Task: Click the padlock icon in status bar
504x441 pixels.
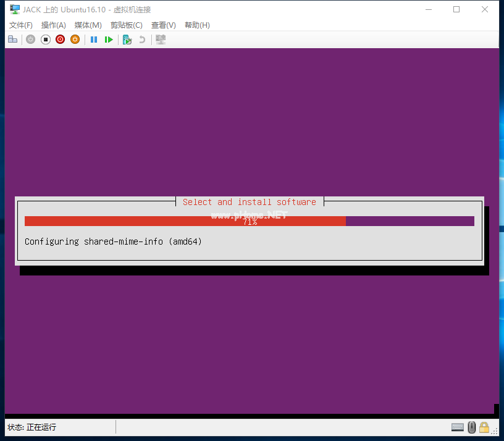Action: point(484,427)
